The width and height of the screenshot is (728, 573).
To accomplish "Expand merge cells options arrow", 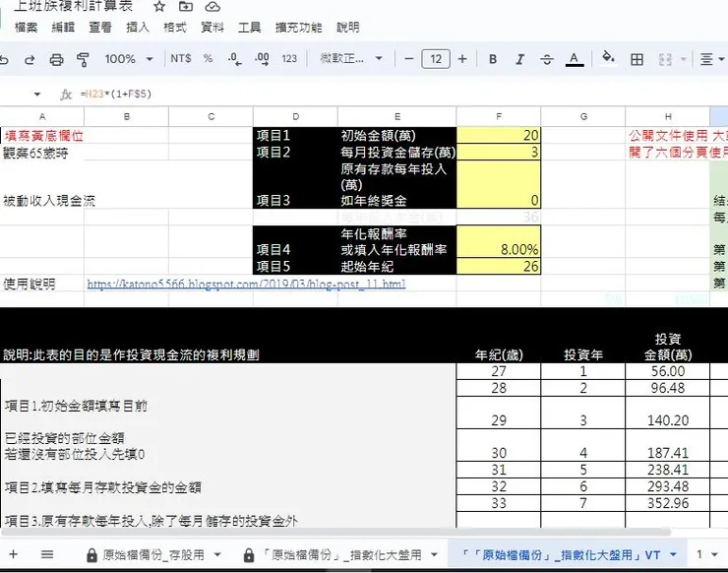I will tap(683, 59).
